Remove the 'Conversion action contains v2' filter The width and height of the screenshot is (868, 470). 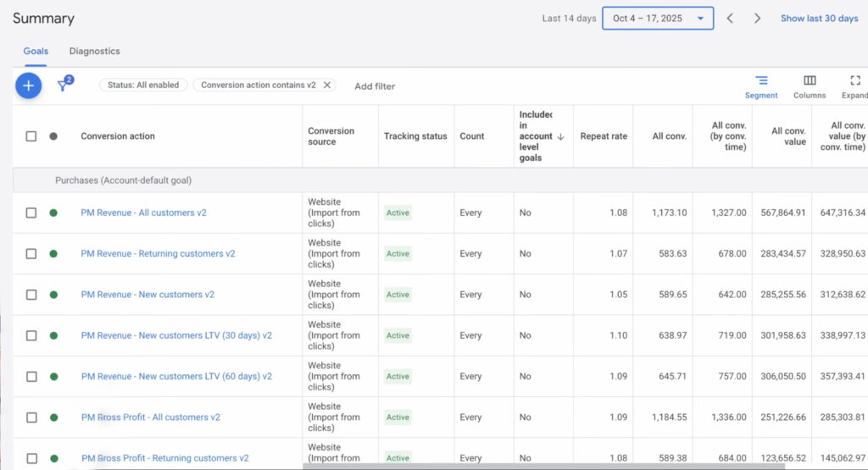point(327,86)
